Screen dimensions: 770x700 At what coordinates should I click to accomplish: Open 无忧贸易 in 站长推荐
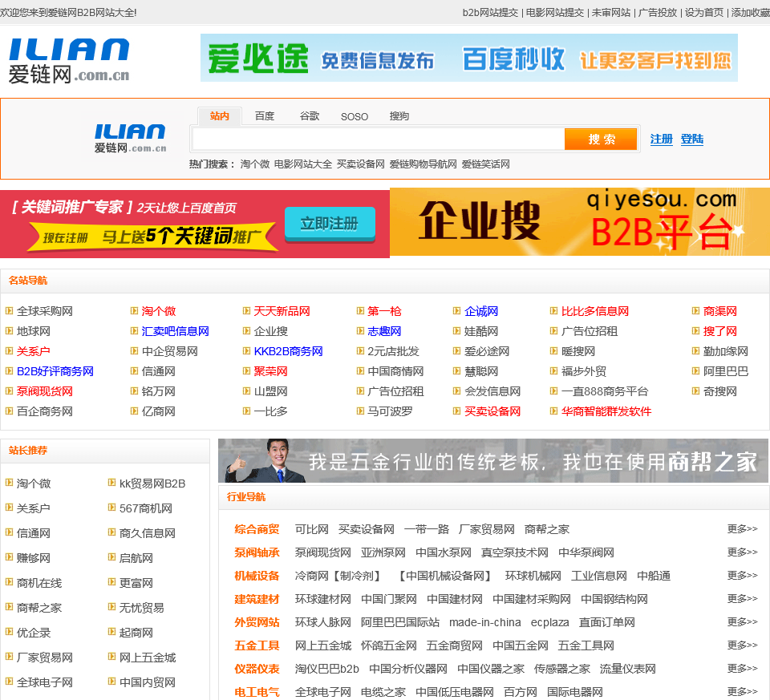tap(142, 609)
